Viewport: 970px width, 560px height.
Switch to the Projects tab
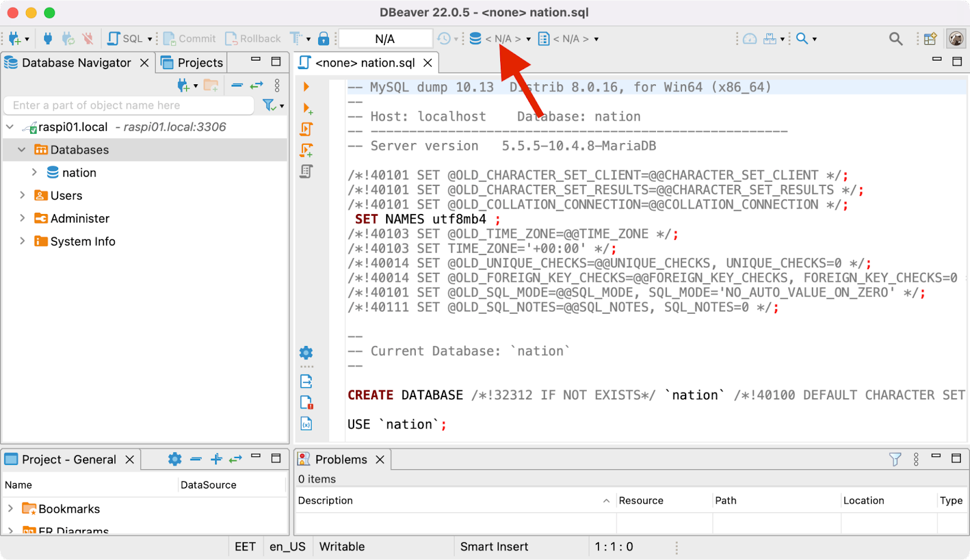pos(193,63)
